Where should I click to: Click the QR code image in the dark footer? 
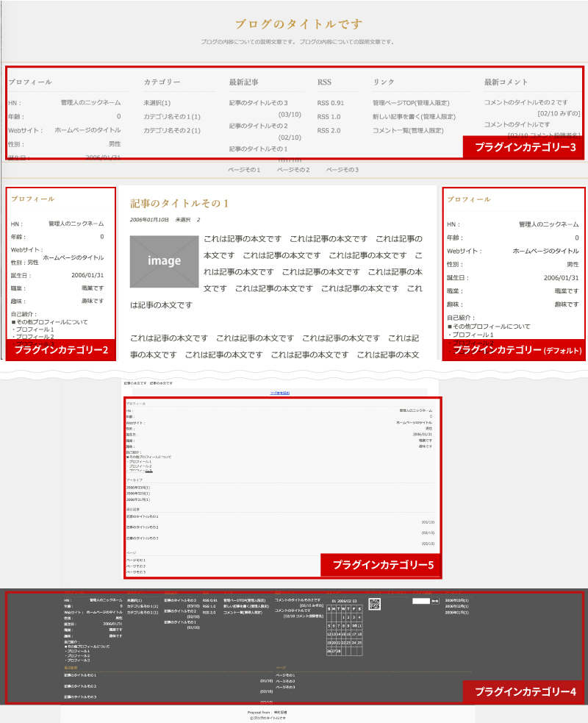(x=375, y=604)
